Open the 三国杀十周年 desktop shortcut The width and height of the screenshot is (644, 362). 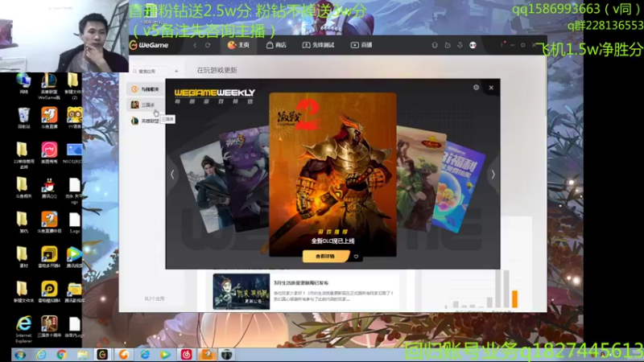pyautogui.click(x=49, y=327)
